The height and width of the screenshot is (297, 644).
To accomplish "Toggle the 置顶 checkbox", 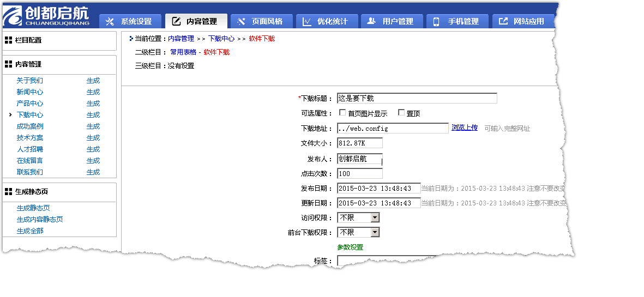I will 401,112.
